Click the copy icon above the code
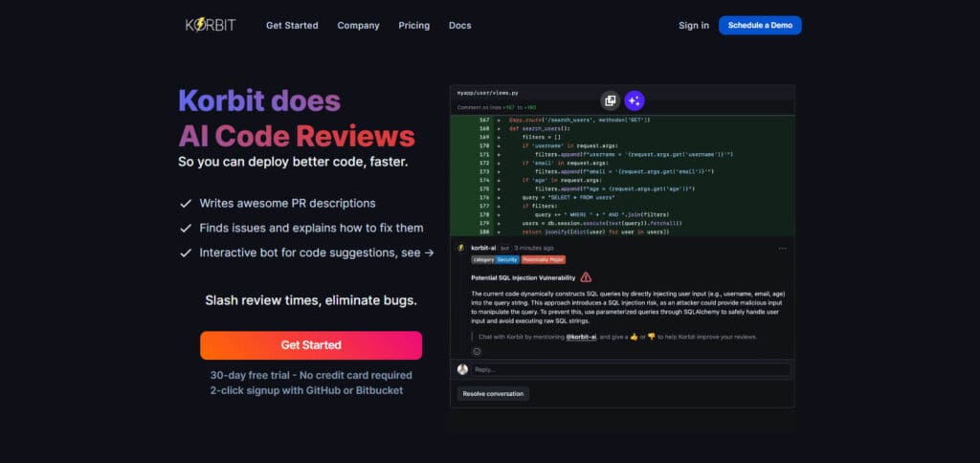 pos(611,100)
